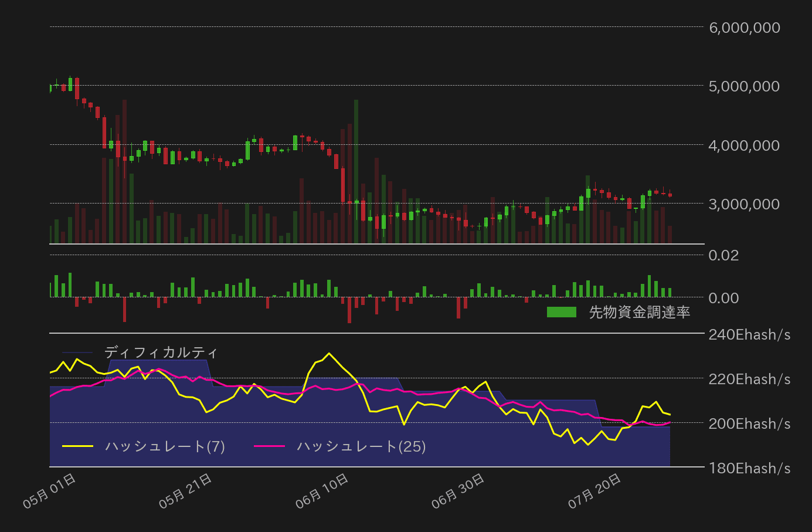Toggle the ハッシュレート(25) series visibility
The height and width of the screenshot is (532, 812).
click(x=362, y=447)
